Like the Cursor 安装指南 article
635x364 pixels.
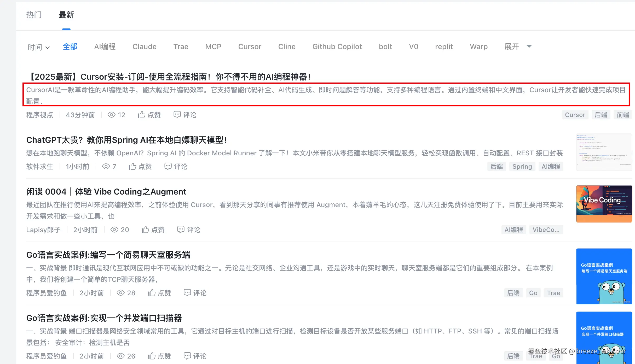click(x=149, y=115)
